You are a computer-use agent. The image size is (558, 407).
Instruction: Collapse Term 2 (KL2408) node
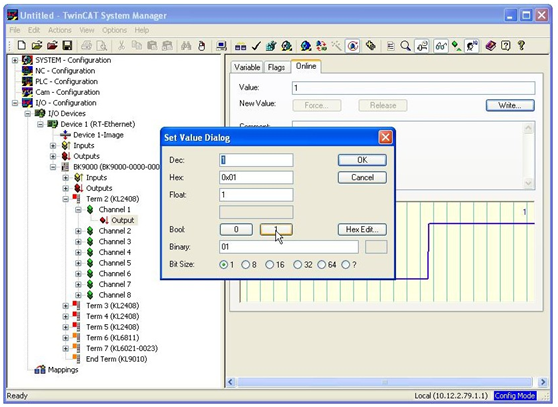click(65, 199)
